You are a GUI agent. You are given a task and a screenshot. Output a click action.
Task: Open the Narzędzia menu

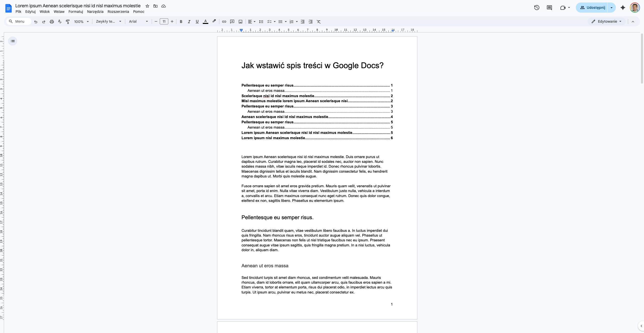(95, 12)
